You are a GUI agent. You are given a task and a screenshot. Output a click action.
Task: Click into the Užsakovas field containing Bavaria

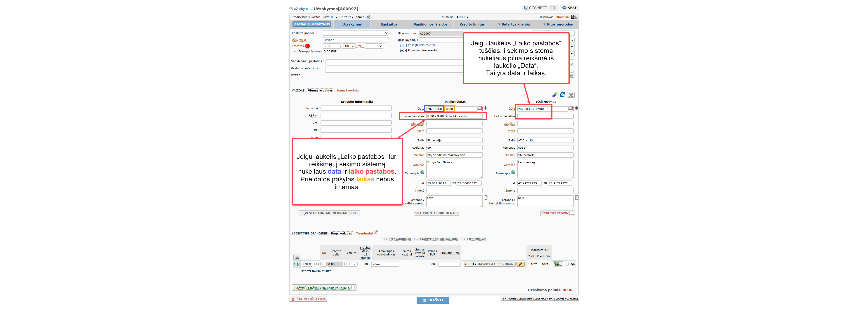click(x=356, y=40)
